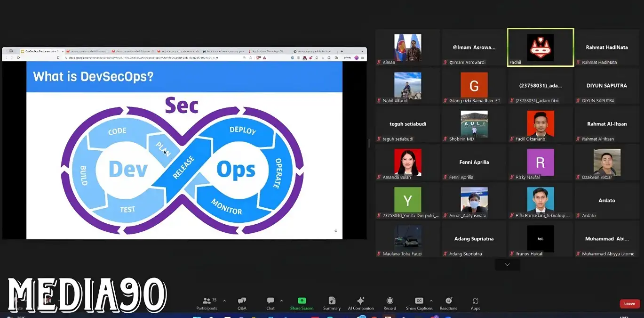This screenshot has width=644, height=318.
Task: Expand the arrow next to Participants
Action: point(224,301)
